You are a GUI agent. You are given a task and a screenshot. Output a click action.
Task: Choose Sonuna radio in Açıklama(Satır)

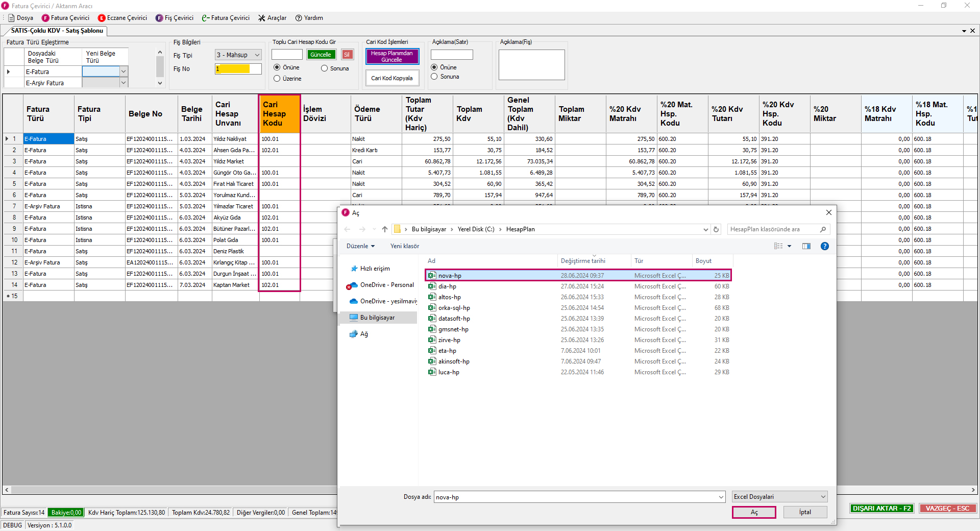click(434, 77)
